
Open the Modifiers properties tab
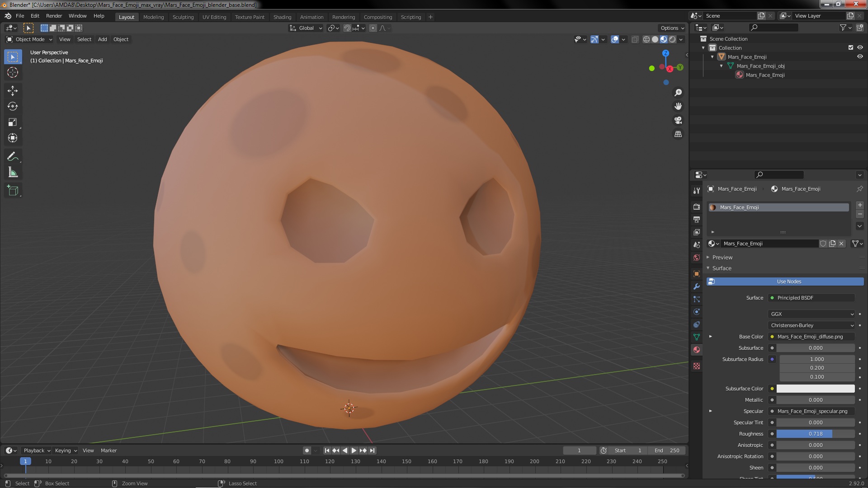[697, 286]
